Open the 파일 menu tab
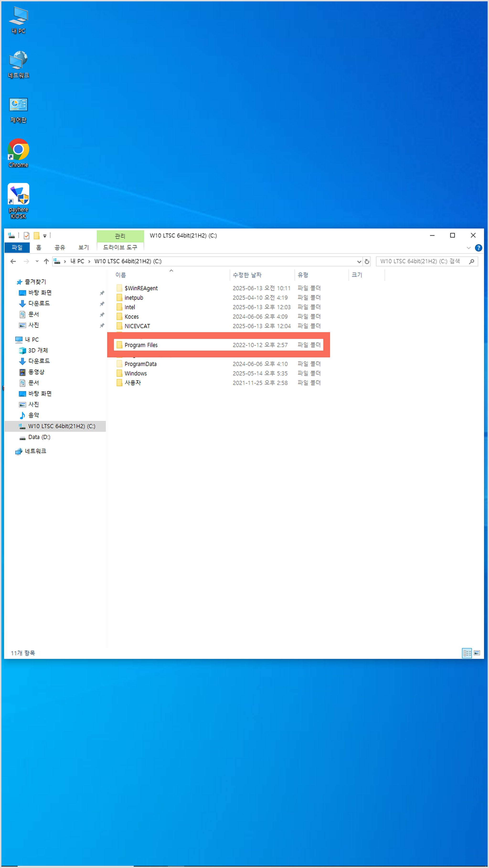This screenshot has width=489, height=868. (x=17, y=247)
